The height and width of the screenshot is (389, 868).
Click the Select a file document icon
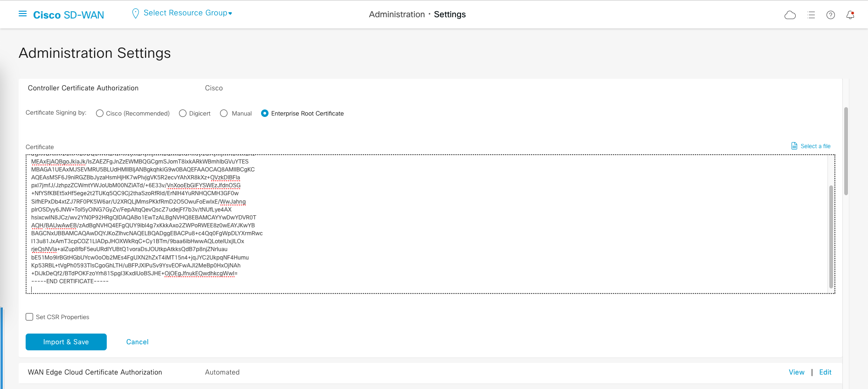point(794,146)
